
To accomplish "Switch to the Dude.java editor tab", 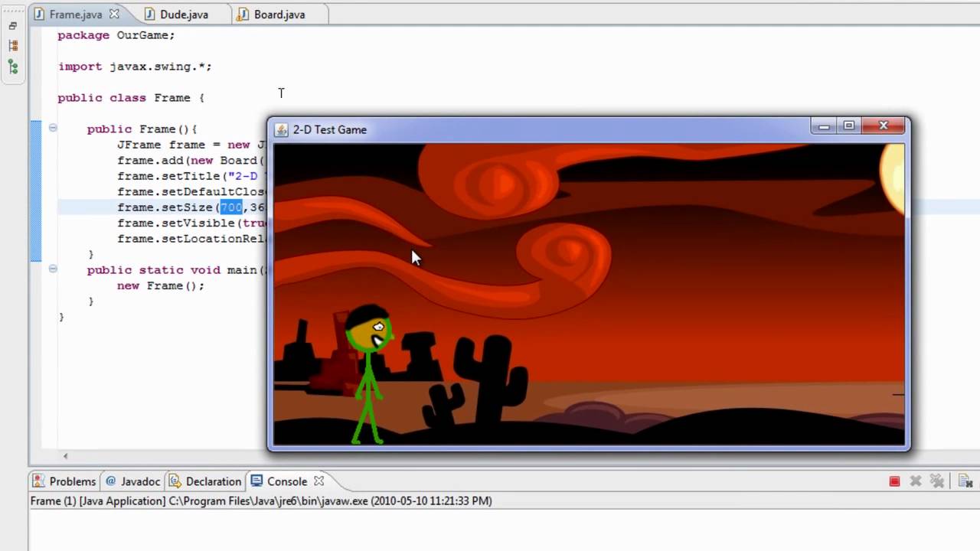I will (x=184, y=15).
